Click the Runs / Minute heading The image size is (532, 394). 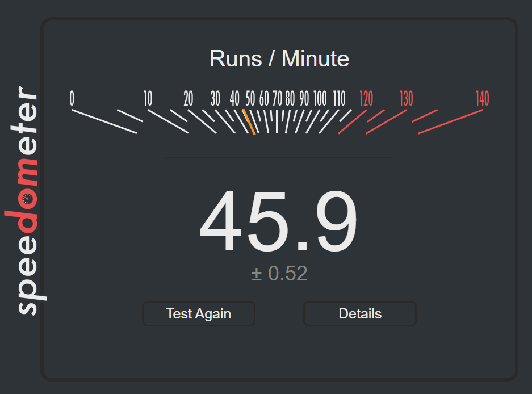click(279, 58)
